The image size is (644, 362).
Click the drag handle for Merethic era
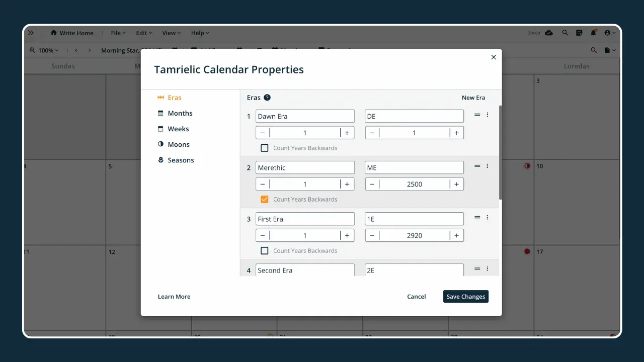(x=477, y=166)
